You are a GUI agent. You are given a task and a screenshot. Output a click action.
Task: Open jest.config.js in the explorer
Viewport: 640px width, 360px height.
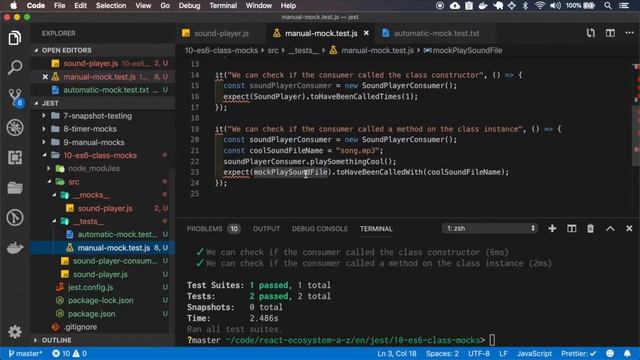[90, 287]
